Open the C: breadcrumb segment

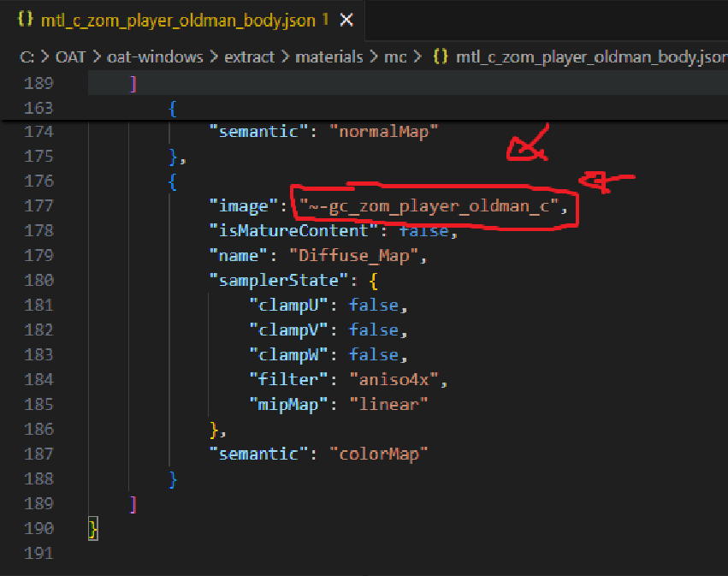(27, 57)
